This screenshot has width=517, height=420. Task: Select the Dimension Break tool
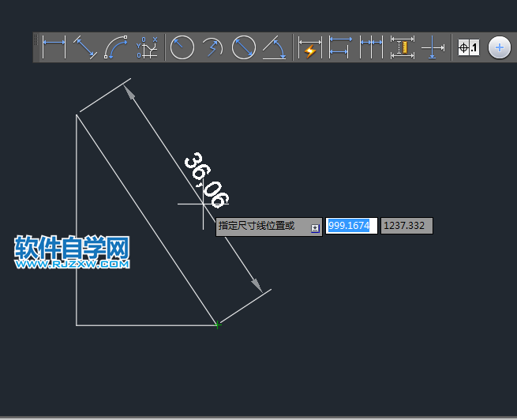coord(433,47)
